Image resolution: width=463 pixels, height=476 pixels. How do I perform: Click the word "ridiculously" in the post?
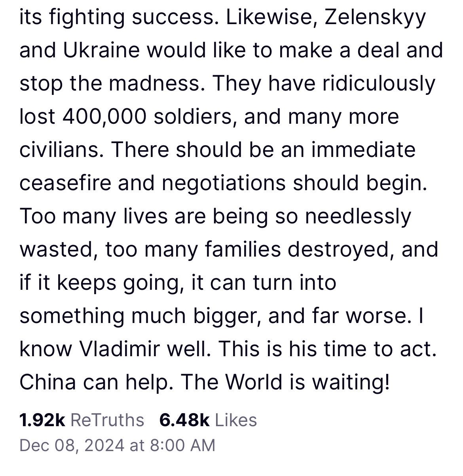click(x=379, y=84)
